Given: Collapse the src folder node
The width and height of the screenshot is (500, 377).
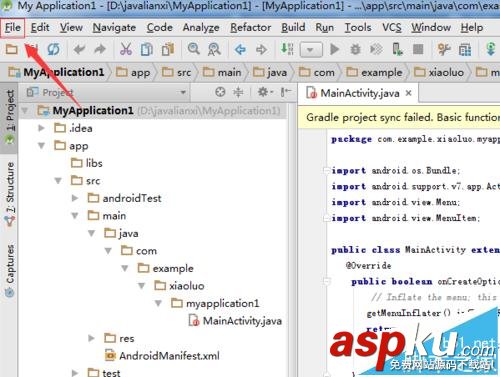Looking at the screenshot, I should click(58, 181).
